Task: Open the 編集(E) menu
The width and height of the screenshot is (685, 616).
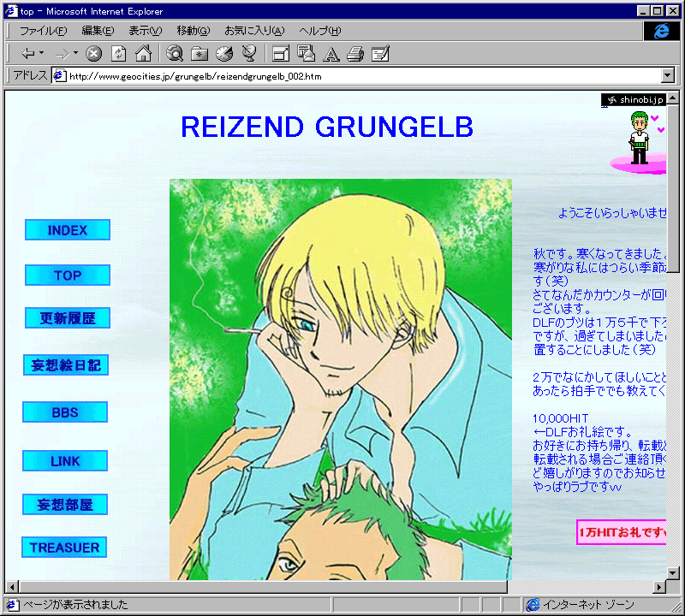Action: click(98, 31)
